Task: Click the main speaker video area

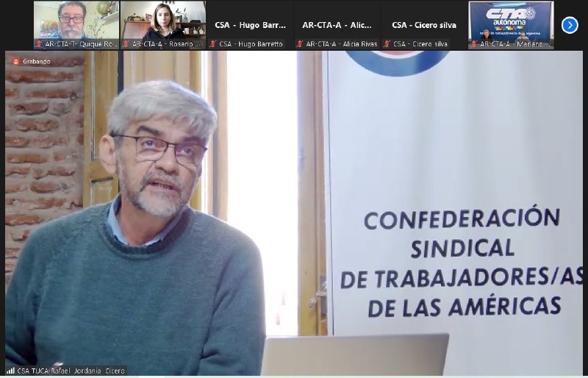Action: [x=294, y=213]
